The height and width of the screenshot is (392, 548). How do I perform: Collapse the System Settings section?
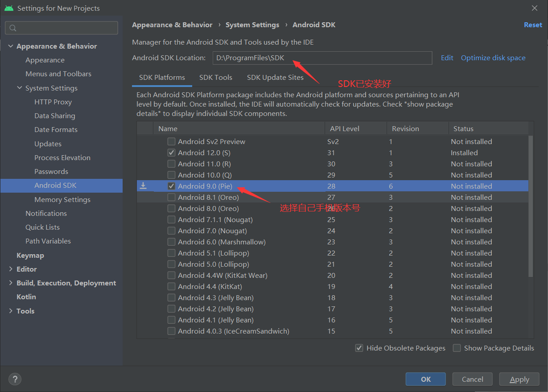(x=19, y=88)
